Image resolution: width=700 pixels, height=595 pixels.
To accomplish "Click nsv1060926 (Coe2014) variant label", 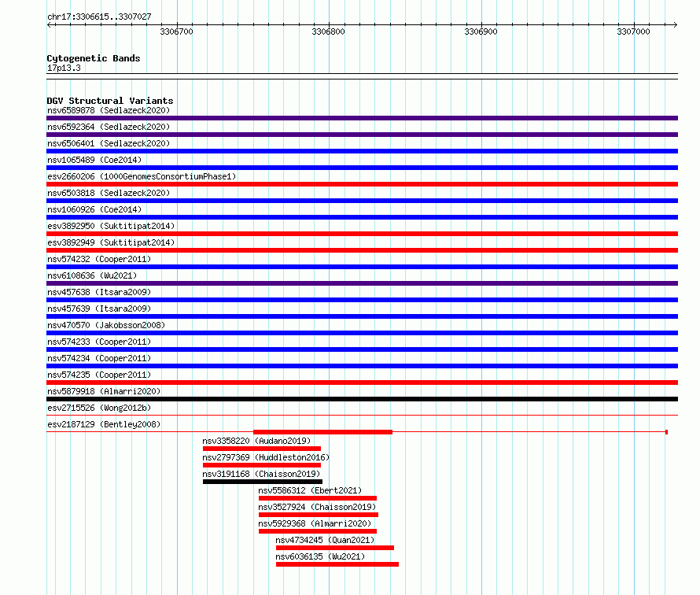I will [94, 209].
